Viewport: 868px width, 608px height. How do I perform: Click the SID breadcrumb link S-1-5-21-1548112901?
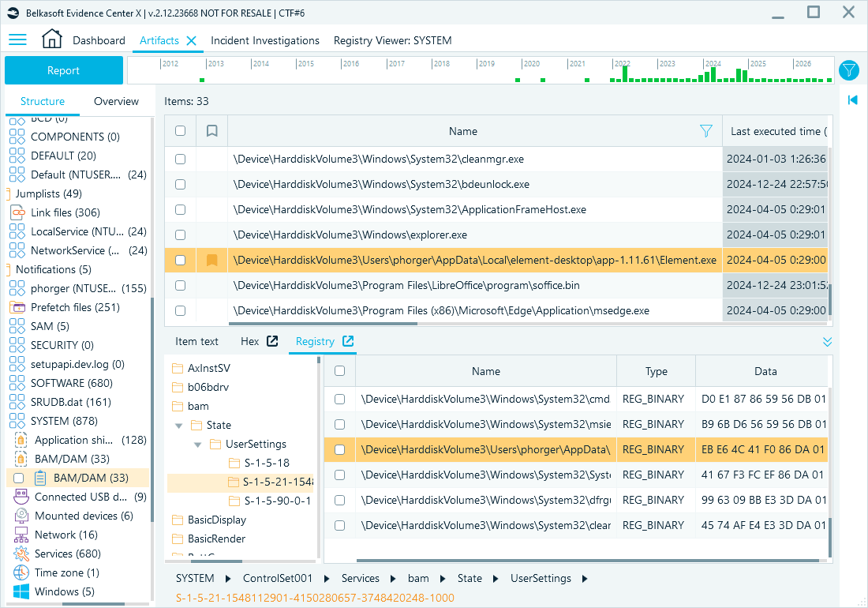click(x=315, y=598)
